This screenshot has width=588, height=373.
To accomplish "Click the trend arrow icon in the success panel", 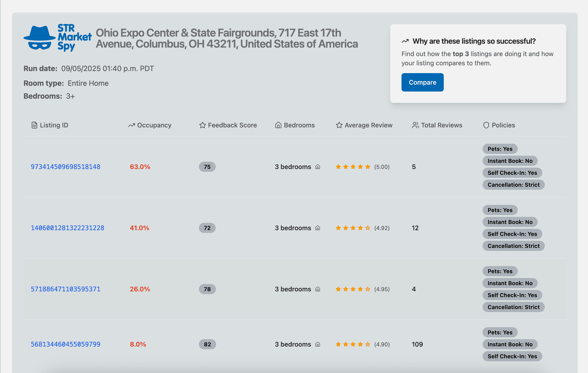I will (405, 41).
